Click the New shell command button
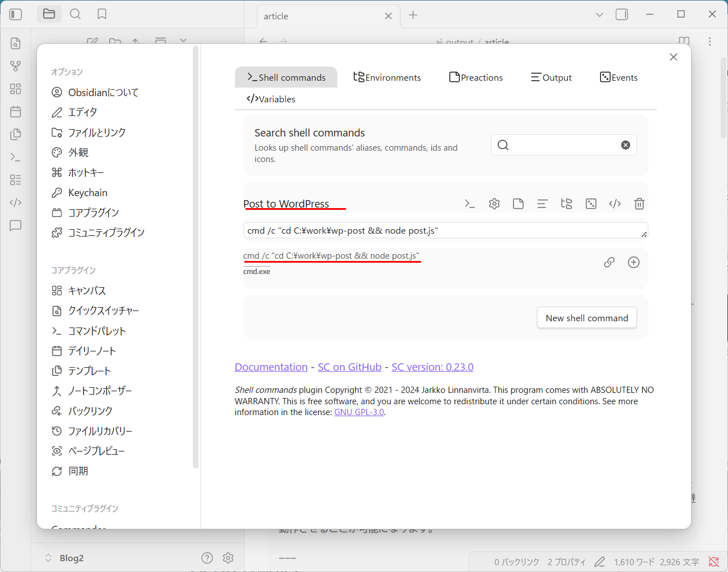728x572 pixels. pos(587,318)
